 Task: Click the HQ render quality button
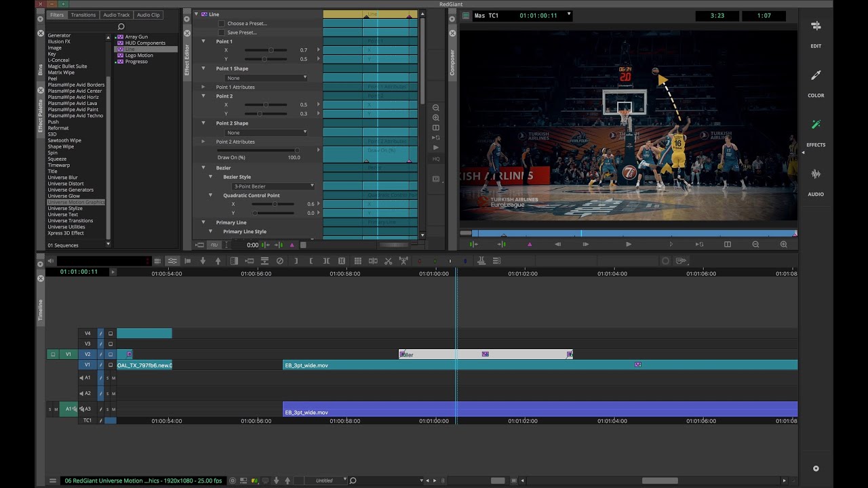[436, 159]
